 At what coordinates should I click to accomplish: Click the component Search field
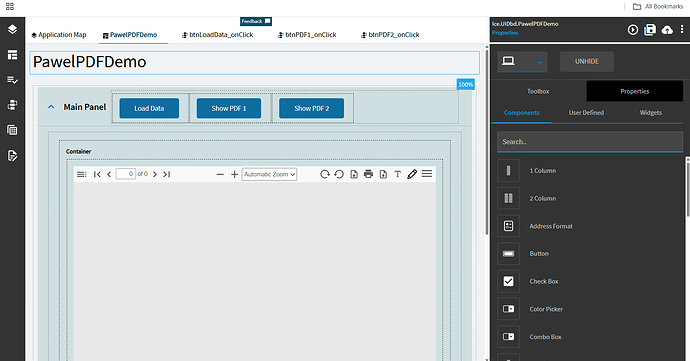(590, 142)
